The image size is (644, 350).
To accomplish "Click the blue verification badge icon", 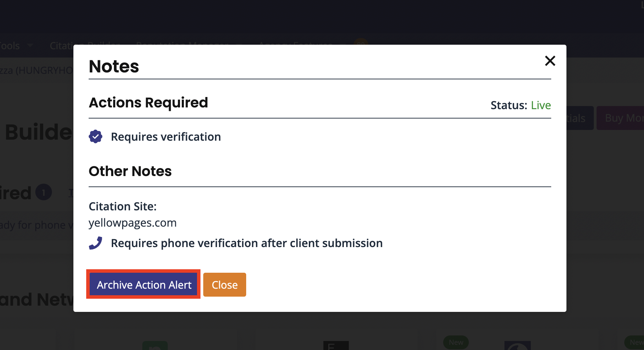I will pyautogui.click(x=96, y=137).
